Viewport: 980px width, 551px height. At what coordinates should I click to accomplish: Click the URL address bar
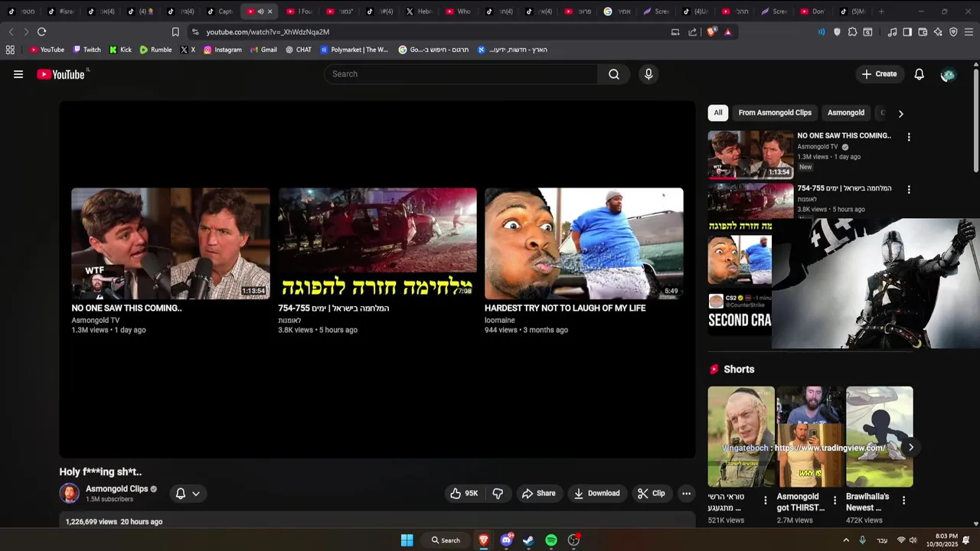[433, 32]
